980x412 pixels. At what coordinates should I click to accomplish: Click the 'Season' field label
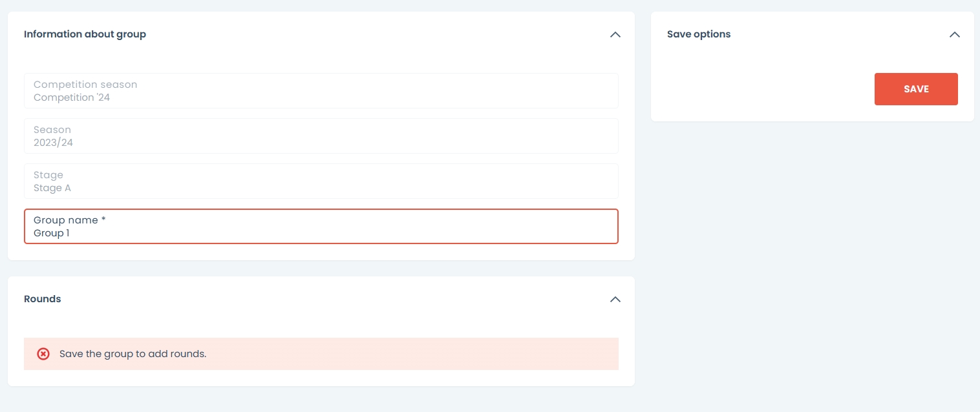point(52,130)
